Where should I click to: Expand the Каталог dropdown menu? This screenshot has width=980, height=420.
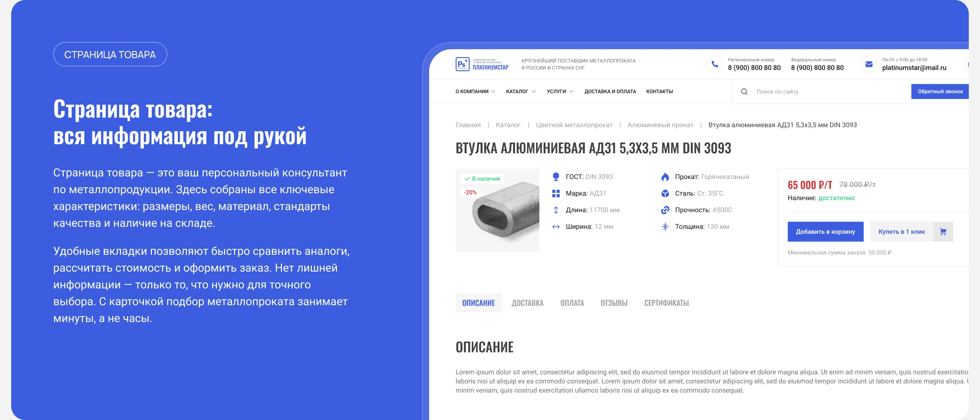[x=520, y=92]
